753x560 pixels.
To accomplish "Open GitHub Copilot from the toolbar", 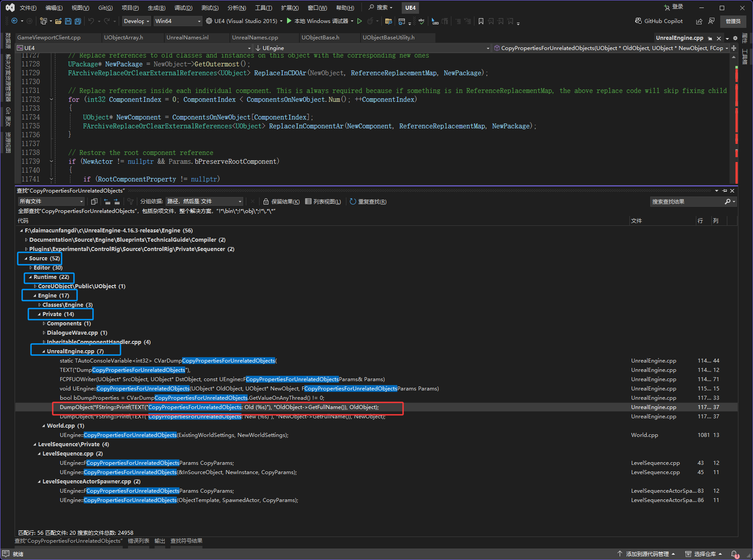I will (659, 21).
